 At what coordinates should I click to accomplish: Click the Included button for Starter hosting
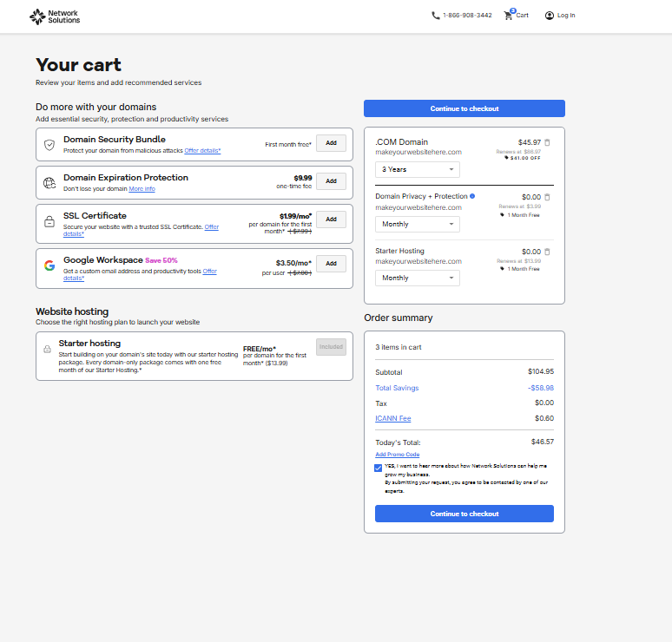point(332,347)
